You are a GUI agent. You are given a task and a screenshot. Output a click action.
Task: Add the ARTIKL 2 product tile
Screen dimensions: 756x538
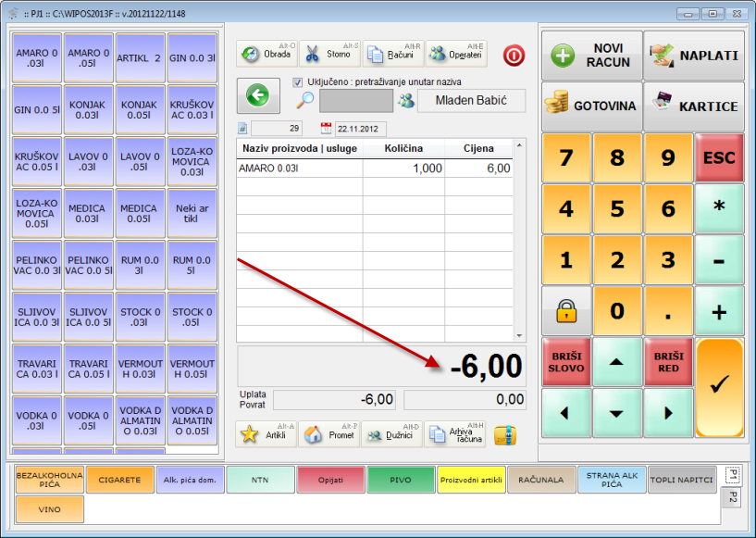(x=140, y=58)
